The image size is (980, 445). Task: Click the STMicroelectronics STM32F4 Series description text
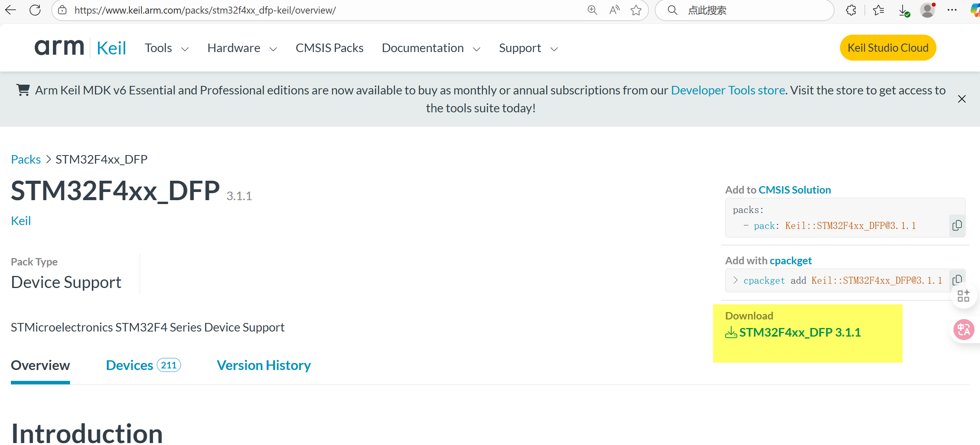[147, 327]
